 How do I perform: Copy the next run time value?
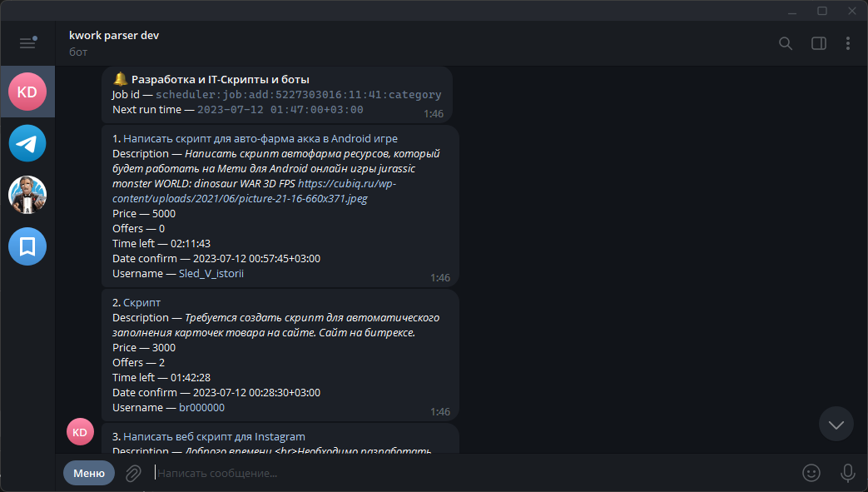[280, 110]
